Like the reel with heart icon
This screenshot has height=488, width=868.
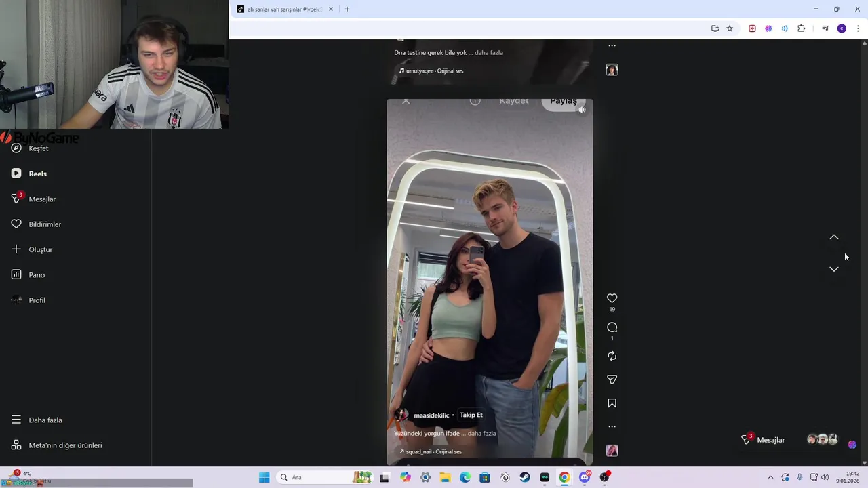point(612,298)
